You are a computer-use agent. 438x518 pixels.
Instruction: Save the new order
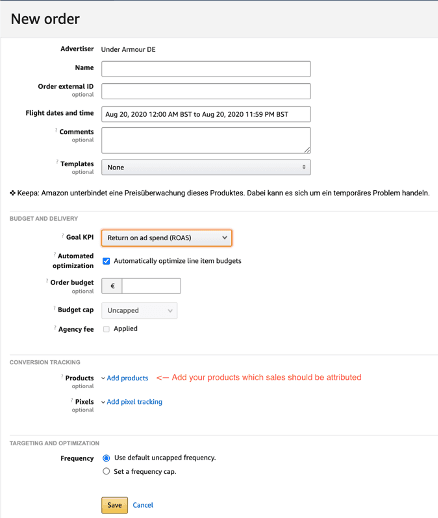point(114,505)
